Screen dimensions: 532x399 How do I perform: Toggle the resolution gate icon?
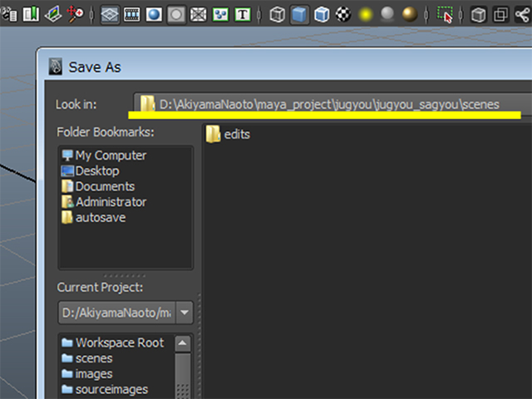pyautogui.click(x=154, y=14)
